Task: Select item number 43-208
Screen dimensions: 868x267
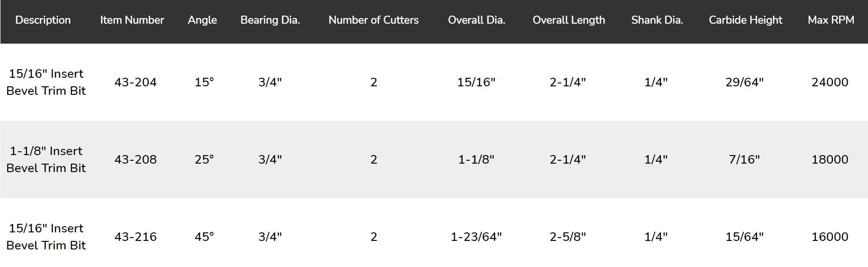Action: pyautogui.click(x=135, y=159)
